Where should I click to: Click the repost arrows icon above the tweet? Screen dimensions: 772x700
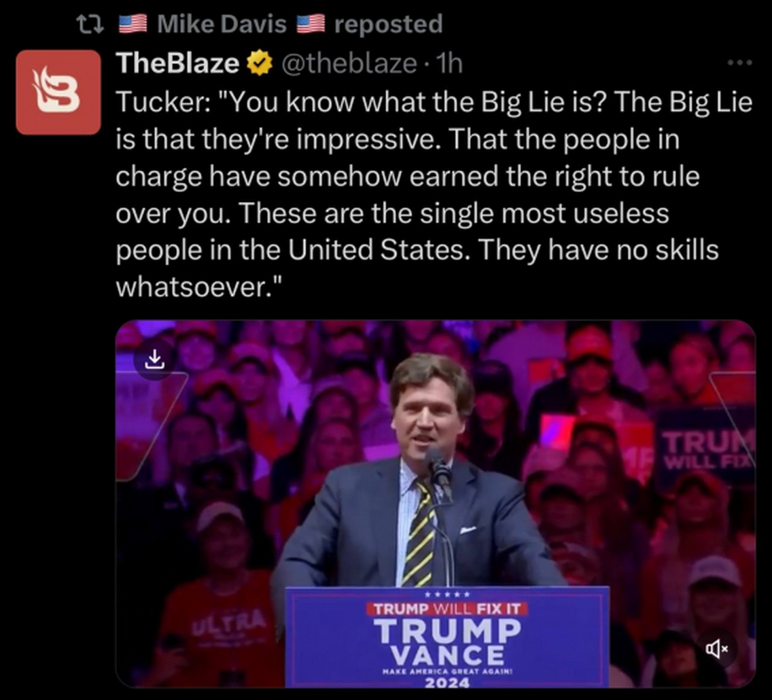tap(90, 24)
